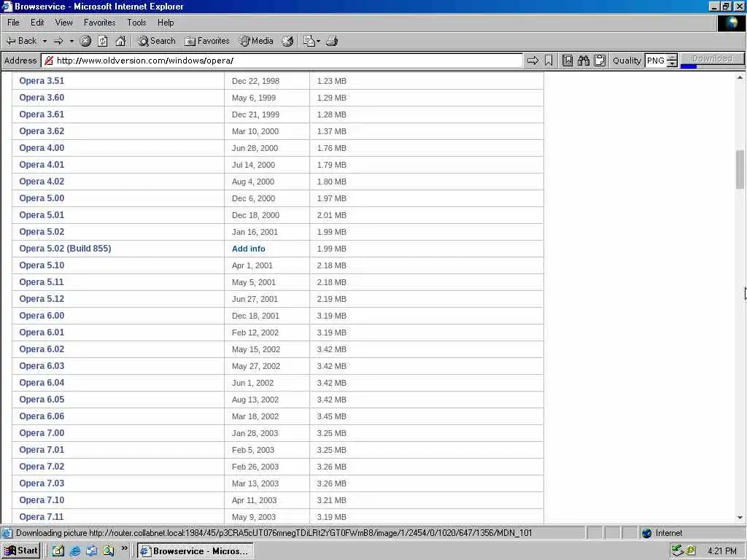Open the Tools menu
Image resolution: width=747 pixels, height=560 pixels.
(x=136, y=23)
